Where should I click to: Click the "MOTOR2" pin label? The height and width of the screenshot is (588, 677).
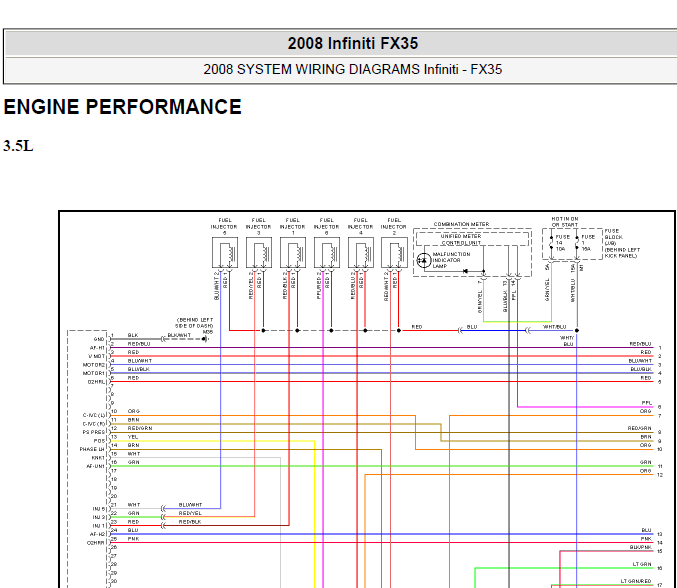[94, 365]
